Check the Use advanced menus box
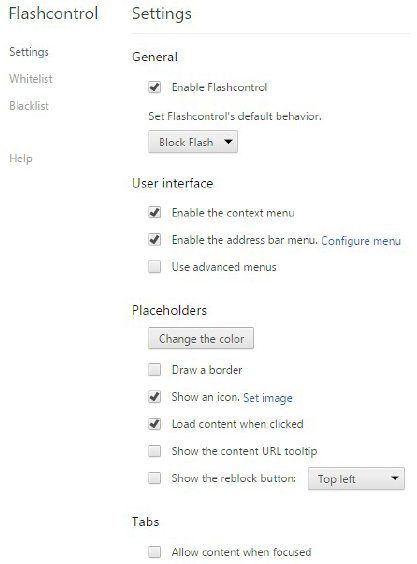The width and height of the screenshot is (417, 564). point(155,267)
